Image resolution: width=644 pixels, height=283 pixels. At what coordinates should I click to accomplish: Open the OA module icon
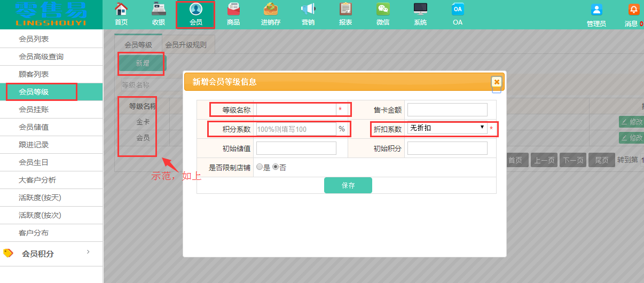458,10
